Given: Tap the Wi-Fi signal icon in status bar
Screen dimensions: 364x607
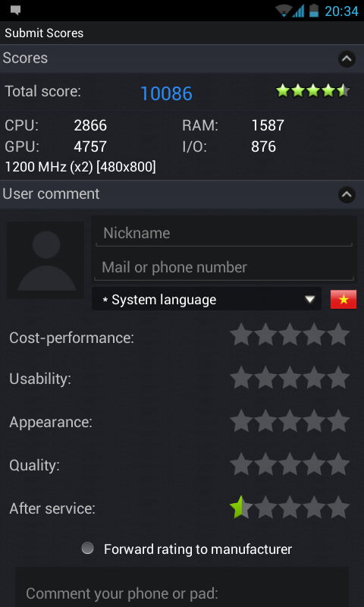Looking at the screenshot, I should coord(283,11).
